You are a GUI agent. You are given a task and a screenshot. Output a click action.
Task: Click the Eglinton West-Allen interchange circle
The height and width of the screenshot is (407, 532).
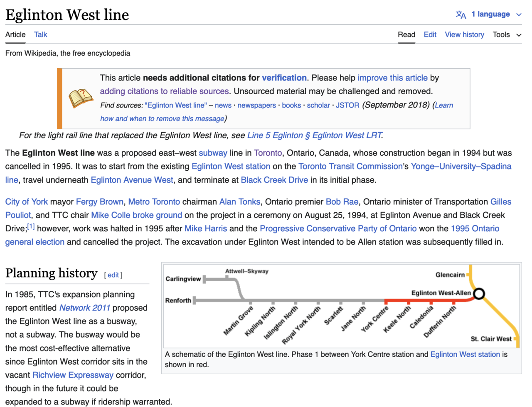(479, 294)
